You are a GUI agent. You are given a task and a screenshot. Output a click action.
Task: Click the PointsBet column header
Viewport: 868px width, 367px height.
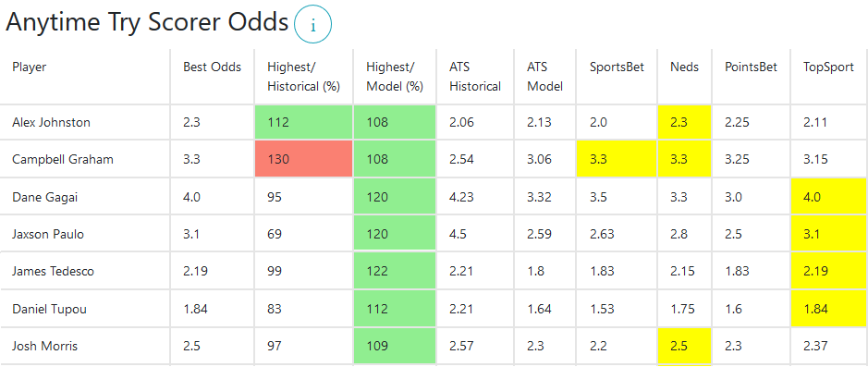point(752,67)
